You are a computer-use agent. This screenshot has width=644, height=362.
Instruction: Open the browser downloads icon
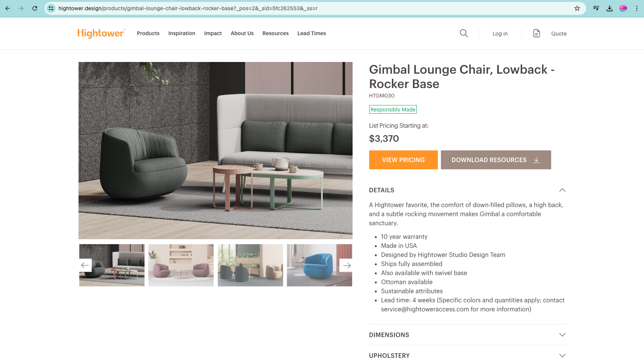pos(610,8)
